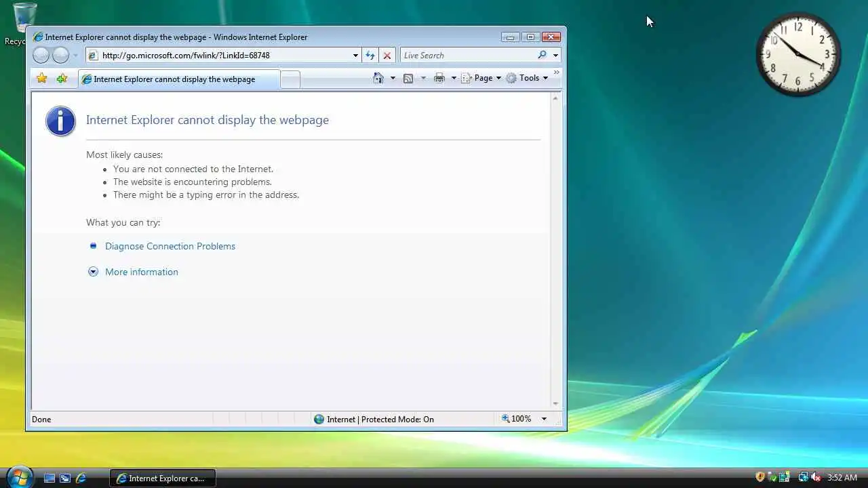Screen dimensions: 868x488
Task: Expand the Print options dropdown arrow
Action: pyautogui.click(x=454, y=78)
